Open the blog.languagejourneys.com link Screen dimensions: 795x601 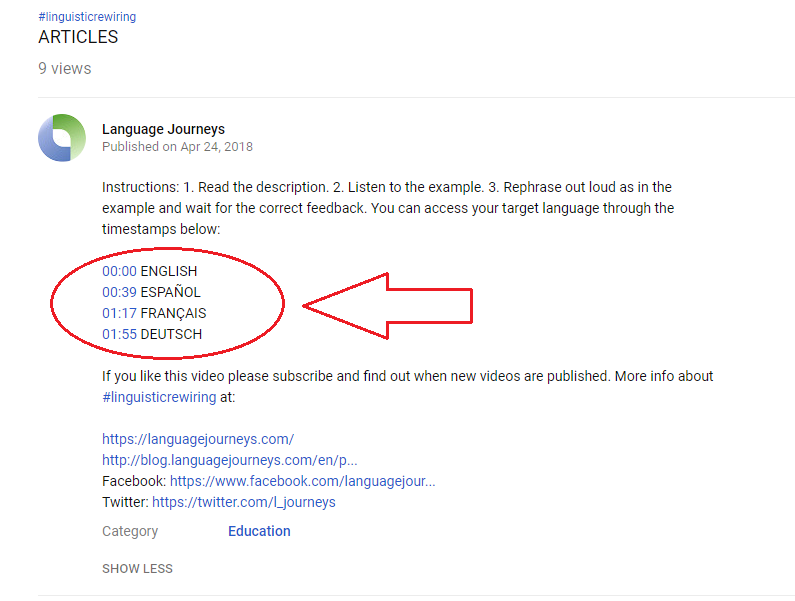click(230, 460)
